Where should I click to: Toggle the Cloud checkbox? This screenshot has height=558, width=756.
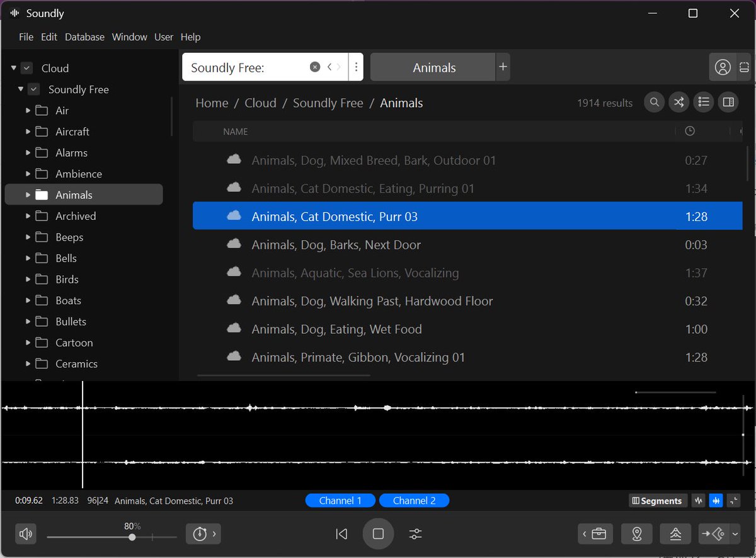click(26, 68)
